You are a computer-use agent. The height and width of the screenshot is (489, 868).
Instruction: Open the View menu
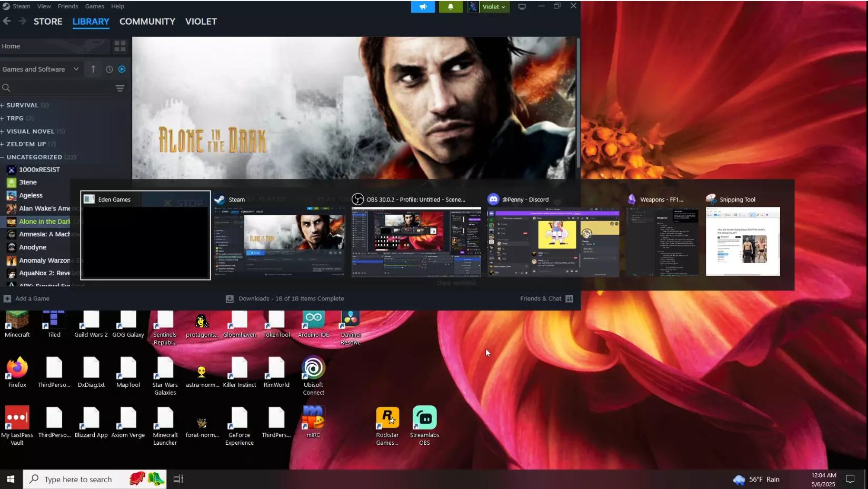pos(44,6)
